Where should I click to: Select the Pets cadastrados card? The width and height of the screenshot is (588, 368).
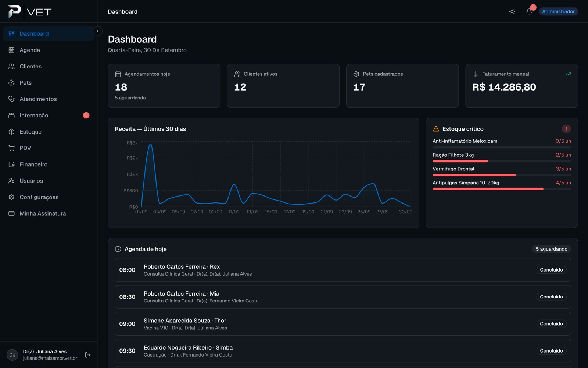click(402, 86)
